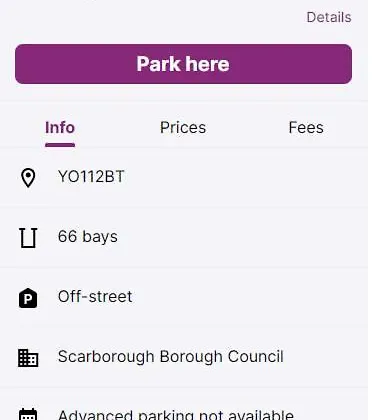
Task: Switch to the Info tab
Action: 60,128
